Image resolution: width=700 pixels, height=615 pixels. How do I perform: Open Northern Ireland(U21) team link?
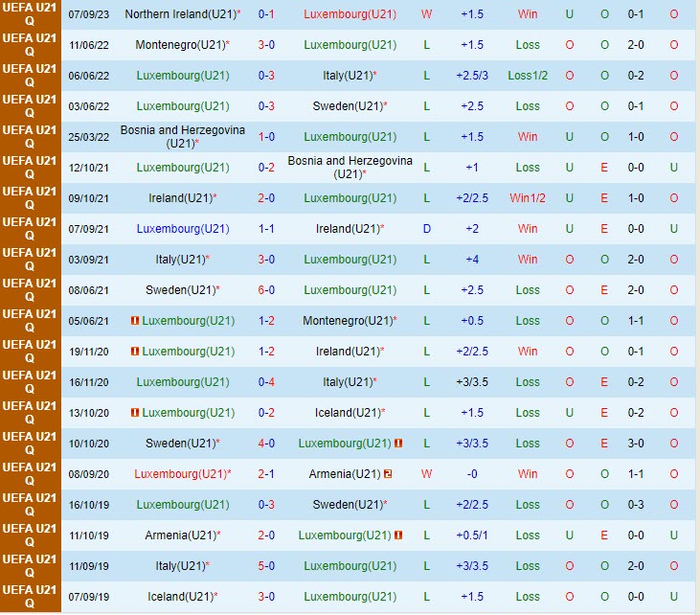(179, 14)
